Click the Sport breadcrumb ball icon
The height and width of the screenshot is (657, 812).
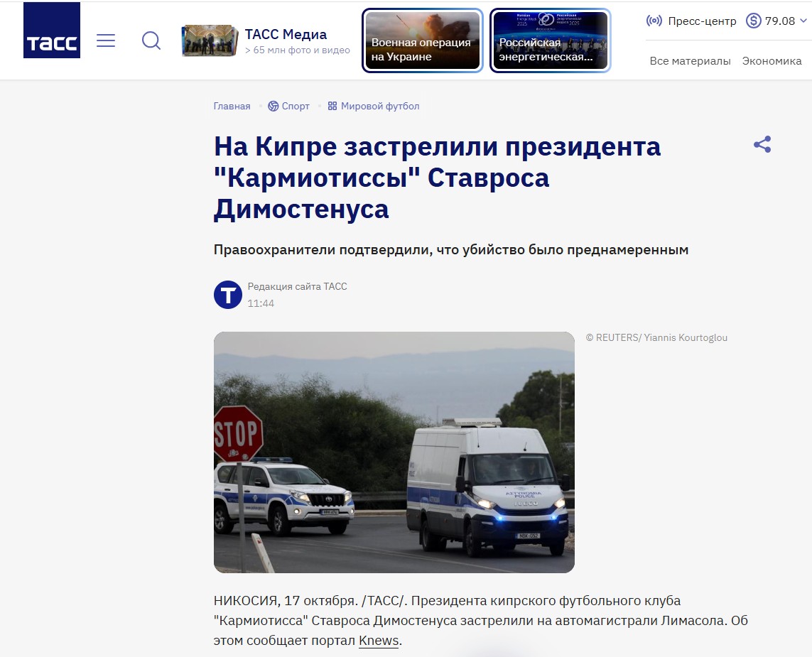pos(273,106)
